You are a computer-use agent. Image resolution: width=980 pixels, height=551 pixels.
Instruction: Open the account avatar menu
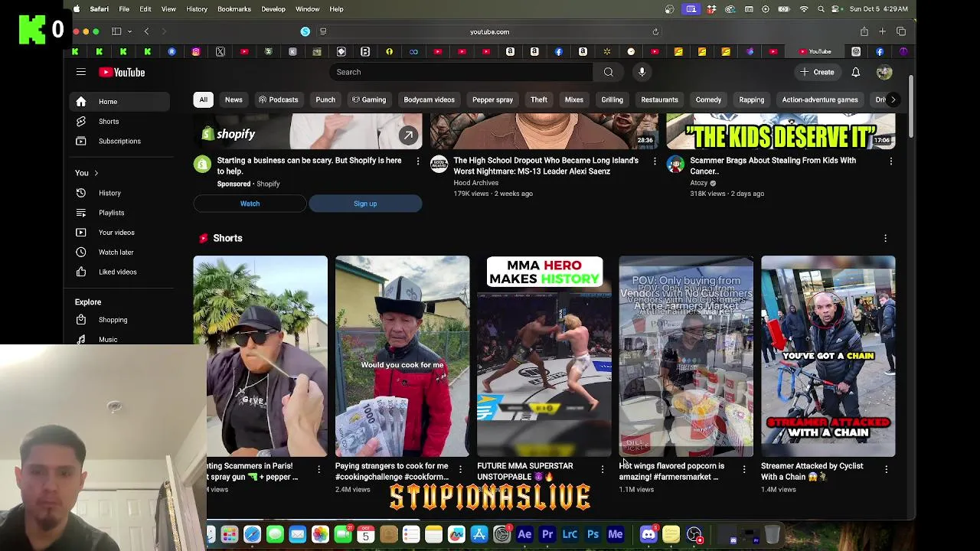tap(884, 72)
